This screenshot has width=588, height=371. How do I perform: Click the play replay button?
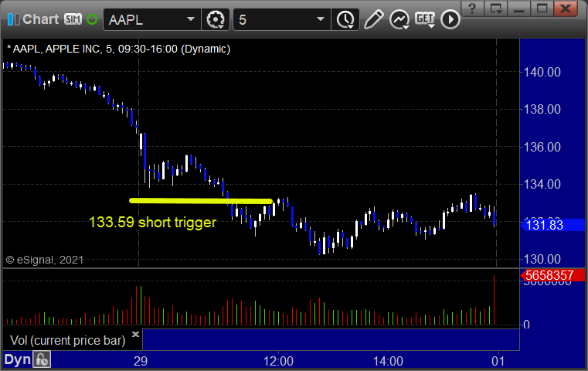tap(450, 19)
